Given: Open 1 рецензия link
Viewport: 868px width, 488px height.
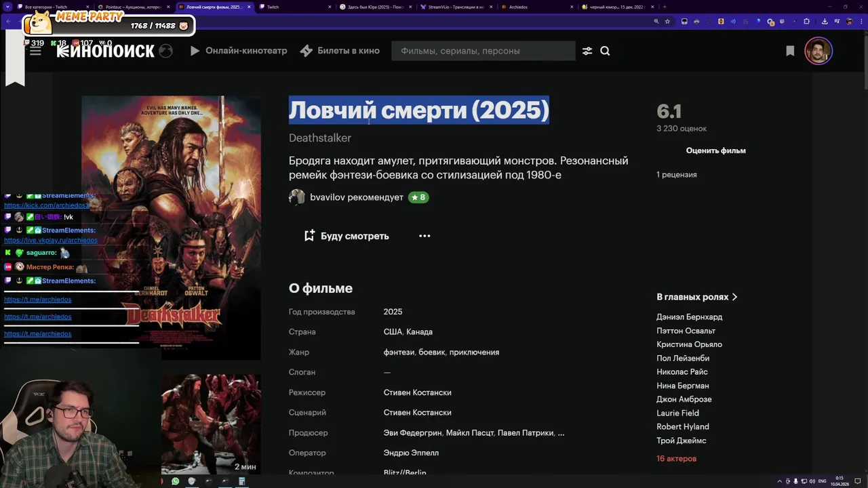Looking at the screenshot, I should pyautogui.click(x=676, y=174).
